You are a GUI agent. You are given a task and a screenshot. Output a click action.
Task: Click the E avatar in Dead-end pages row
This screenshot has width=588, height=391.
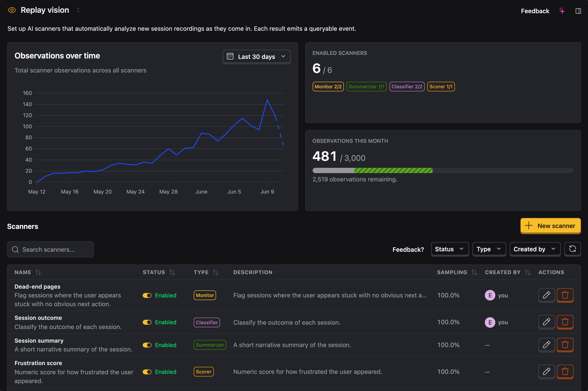click(490, 295)
